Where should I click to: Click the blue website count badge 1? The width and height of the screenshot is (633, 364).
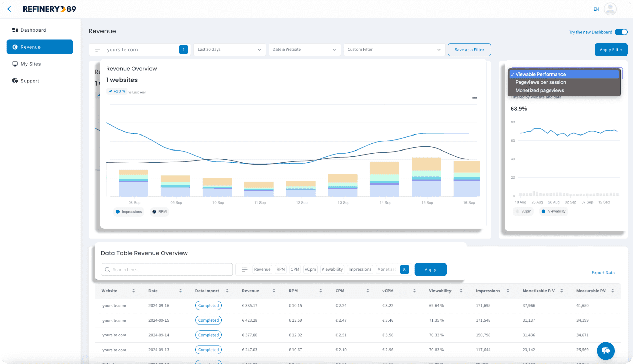tap(184, 50)
